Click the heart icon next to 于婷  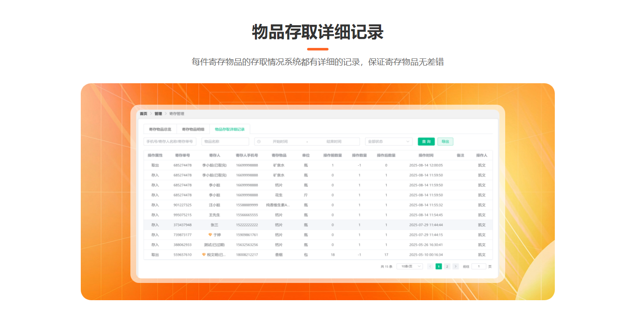[x=210, y=235]
